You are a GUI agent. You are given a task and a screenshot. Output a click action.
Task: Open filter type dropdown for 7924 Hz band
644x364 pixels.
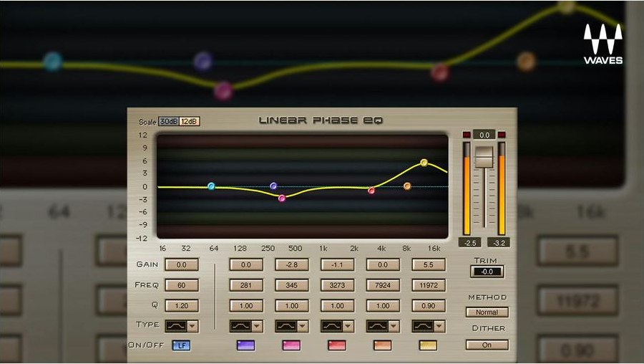394,327
